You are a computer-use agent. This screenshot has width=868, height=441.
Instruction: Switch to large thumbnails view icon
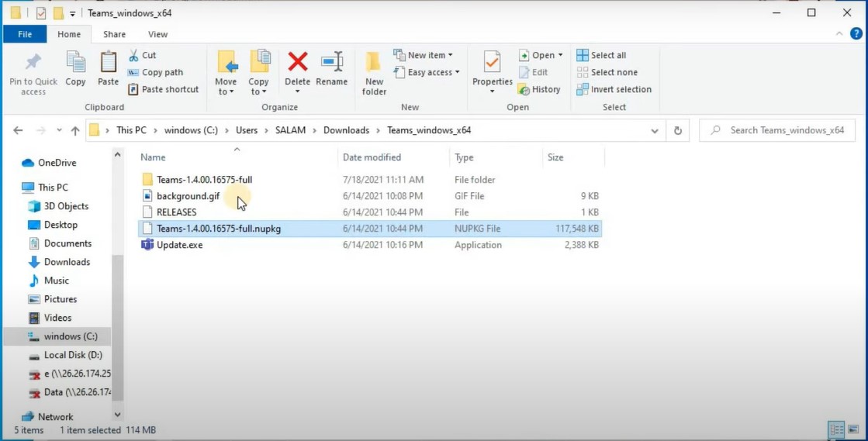click(x=854, y=429)
